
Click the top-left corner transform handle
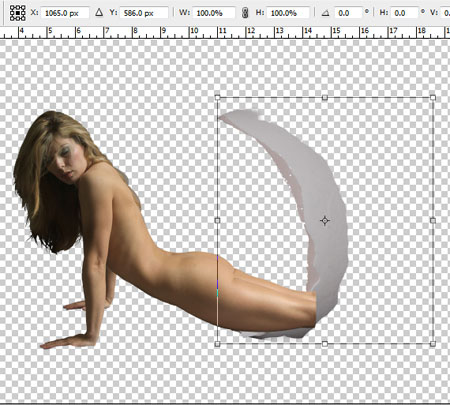pos(217,97)
